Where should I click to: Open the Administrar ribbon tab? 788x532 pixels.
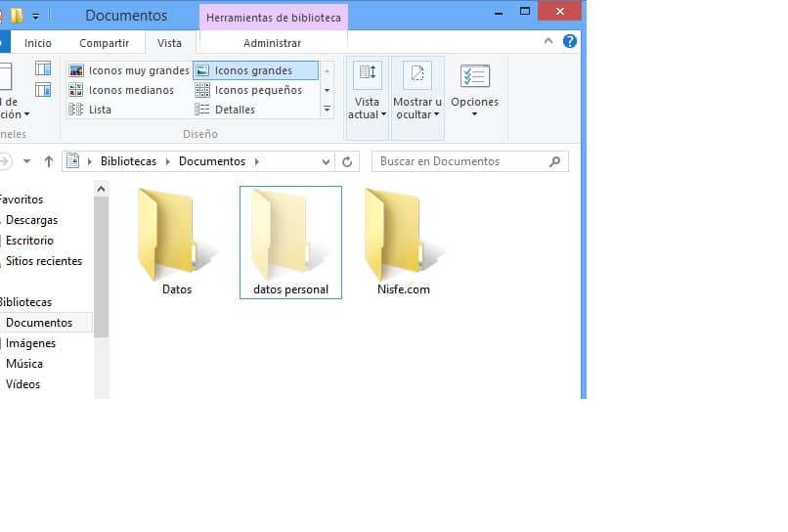[273, 43]
